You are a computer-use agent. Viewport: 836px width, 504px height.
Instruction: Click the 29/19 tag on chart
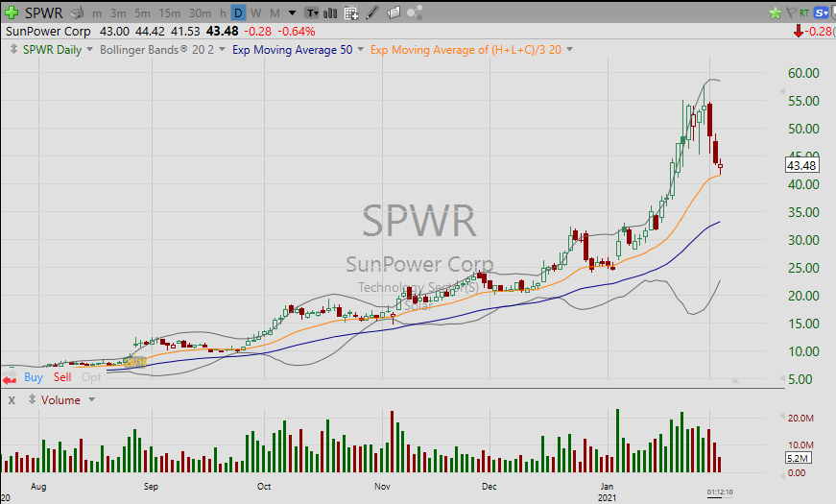click(135, 363)
